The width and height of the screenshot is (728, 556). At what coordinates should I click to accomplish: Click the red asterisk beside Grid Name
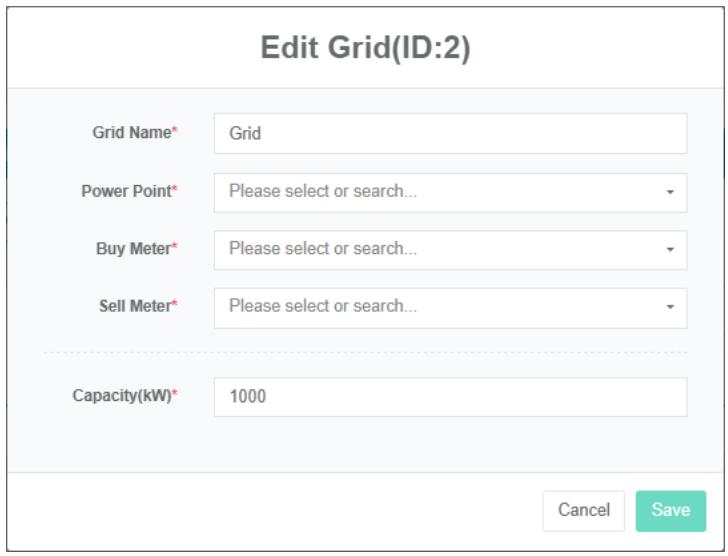click(174, 132)
